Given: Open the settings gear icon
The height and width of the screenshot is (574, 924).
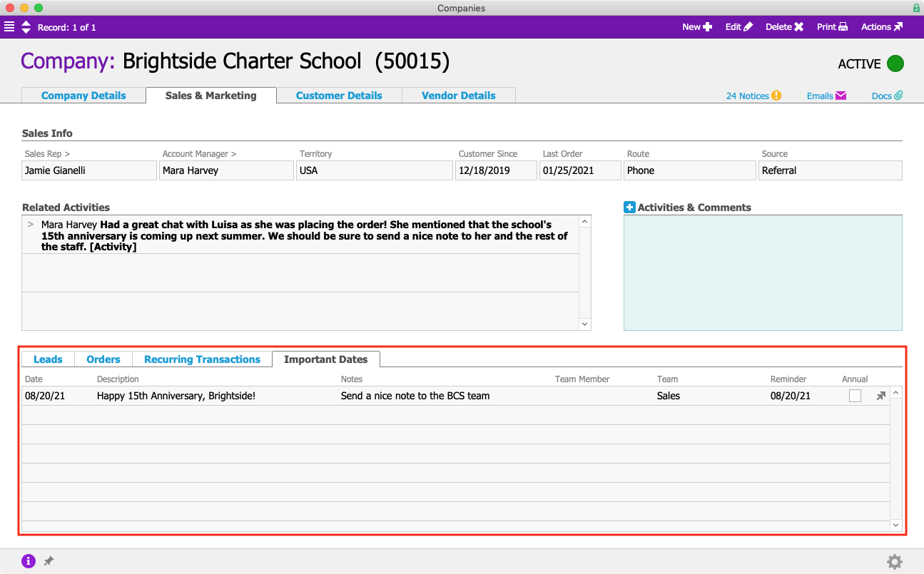Looking at the screenshot, I should 894,562.
